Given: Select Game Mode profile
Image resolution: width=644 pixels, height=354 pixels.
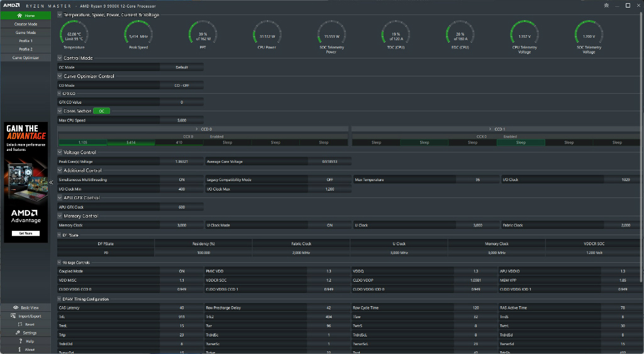Looking at the screenshot, I should (x=25, y=33).
